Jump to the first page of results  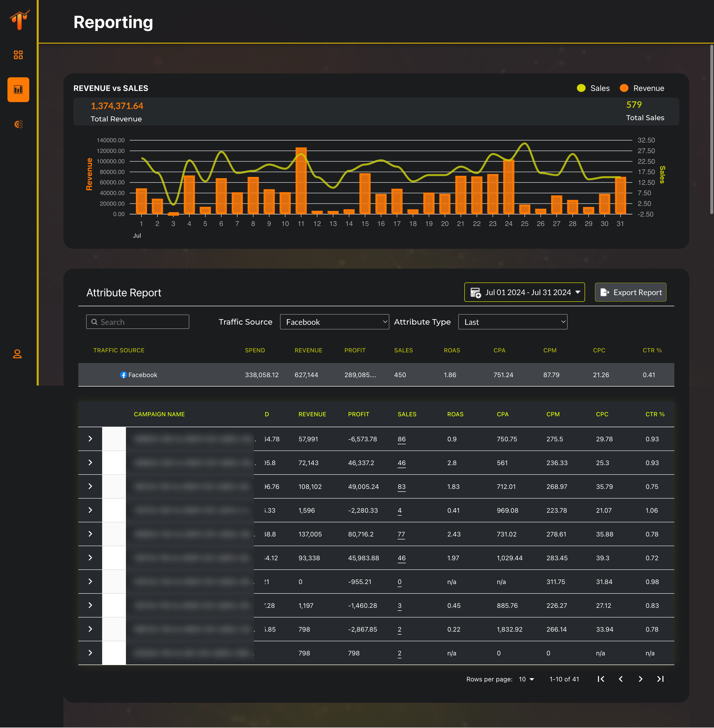[601, 679]
